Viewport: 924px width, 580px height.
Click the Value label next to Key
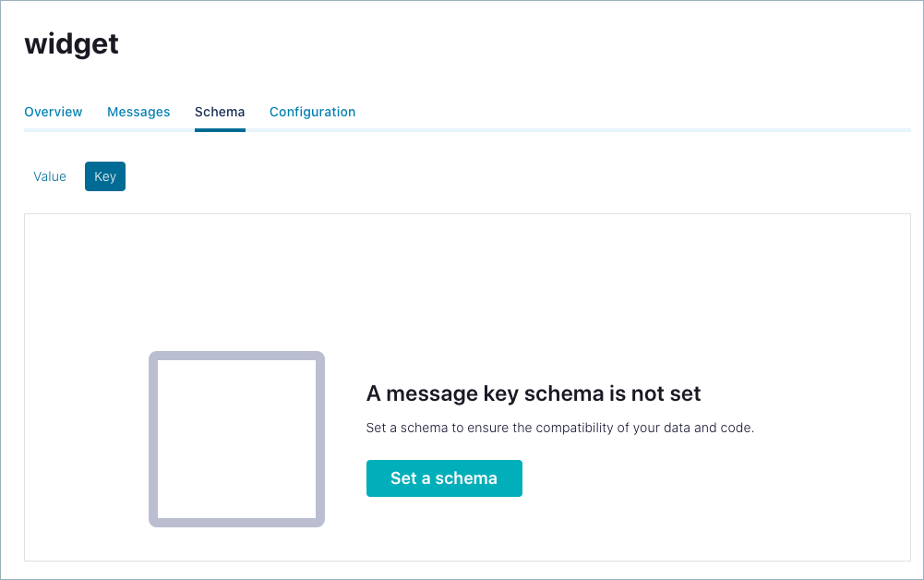50,176
